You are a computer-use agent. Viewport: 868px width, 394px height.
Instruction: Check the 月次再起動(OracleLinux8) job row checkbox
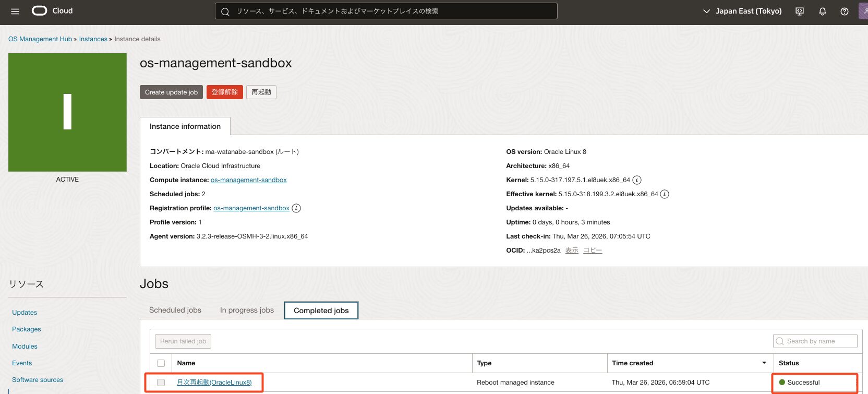pyautogui.click(x=161, y=383)
